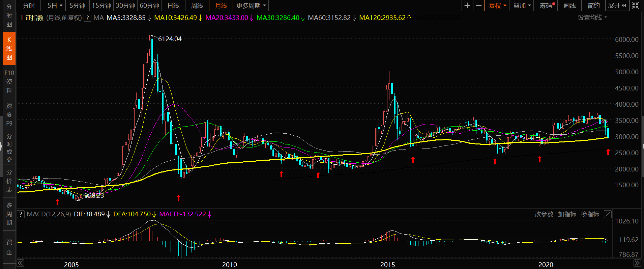Viewport: 644px width, 269px height.
Task: Zoom in chart with plus icon
Action: (x=467, y=5)
